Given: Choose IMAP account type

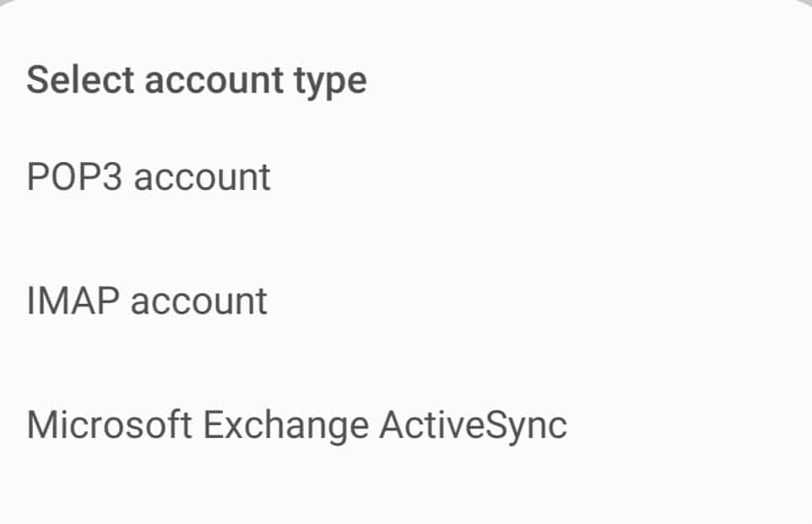Looking at the screenshot, I should pyautogui.click(x=147, y=301).
